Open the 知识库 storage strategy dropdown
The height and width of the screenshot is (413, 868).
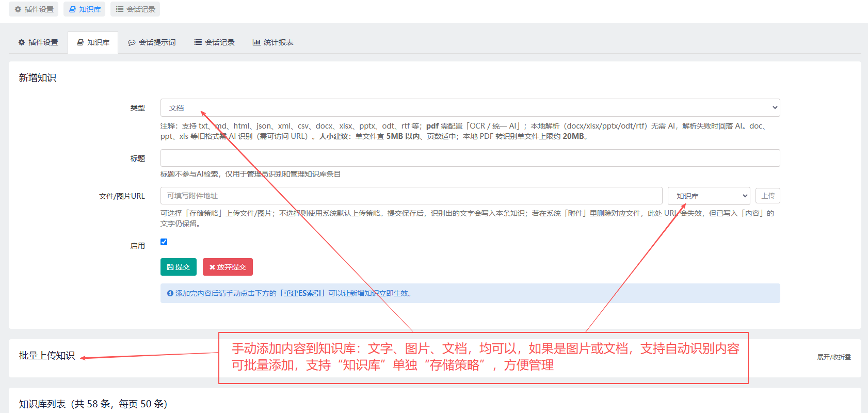pos(709,196)
